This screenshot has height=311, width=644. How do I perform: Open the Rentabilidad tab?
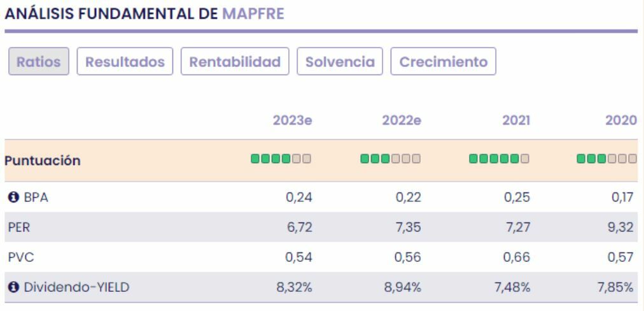(x=235, y=62)
